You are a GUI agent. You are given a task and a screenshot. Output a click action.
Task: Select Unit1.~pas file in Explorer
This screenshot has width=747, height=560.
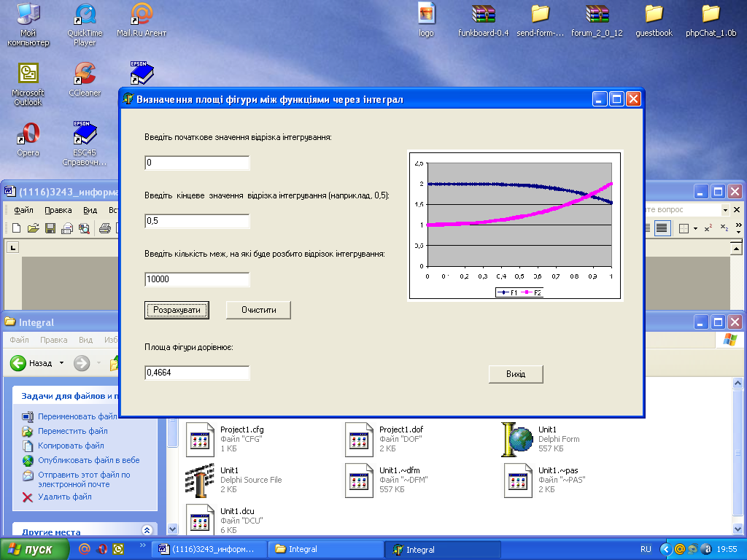[x=545, y=480]
